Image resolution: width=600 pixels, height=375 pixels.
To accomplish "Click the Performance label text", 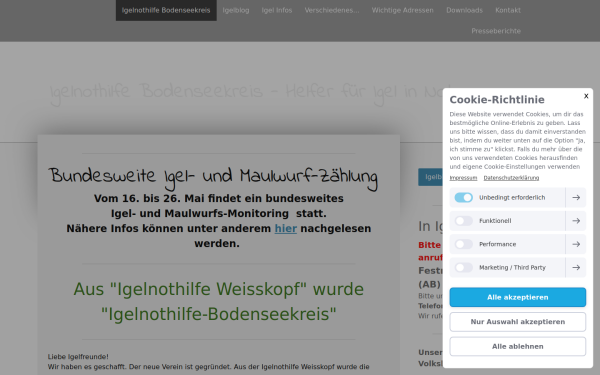I will (x=497, y=244).
